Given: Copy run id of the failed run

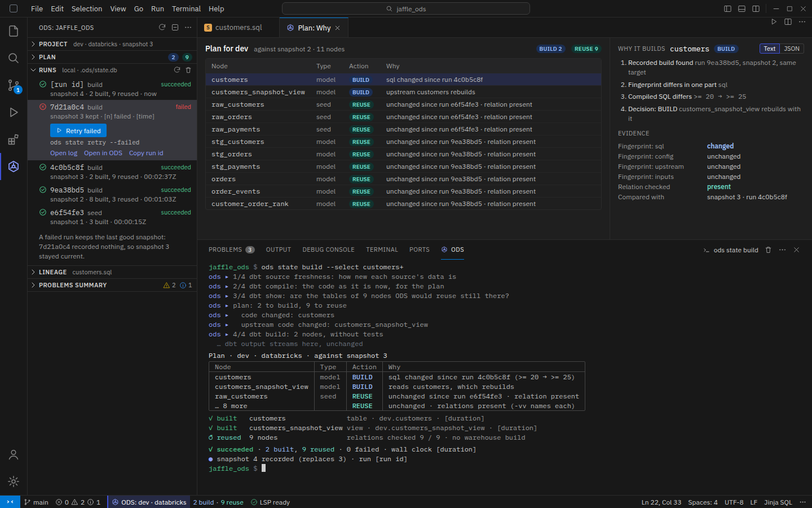Looking at the screenshot, I should (146, 153).
